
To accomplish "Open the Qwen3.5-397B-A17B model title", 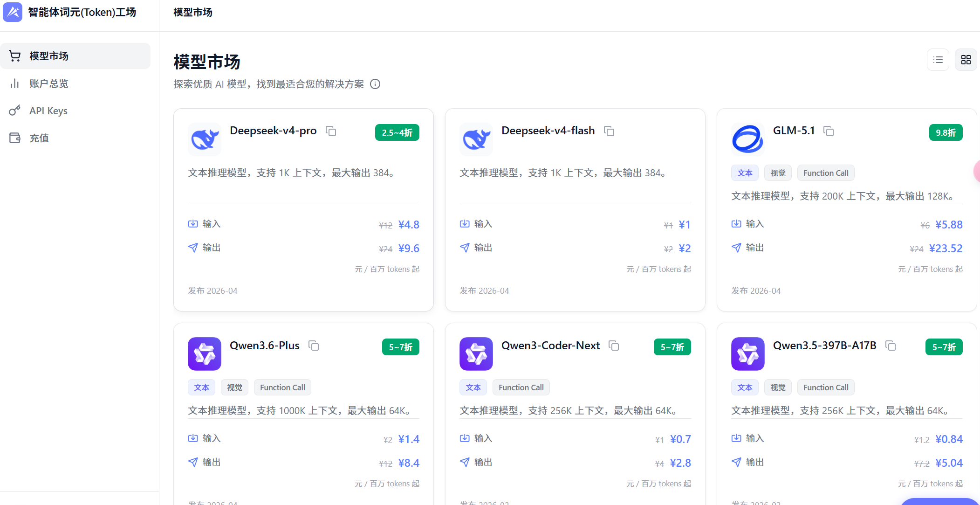I will [825, 346].
